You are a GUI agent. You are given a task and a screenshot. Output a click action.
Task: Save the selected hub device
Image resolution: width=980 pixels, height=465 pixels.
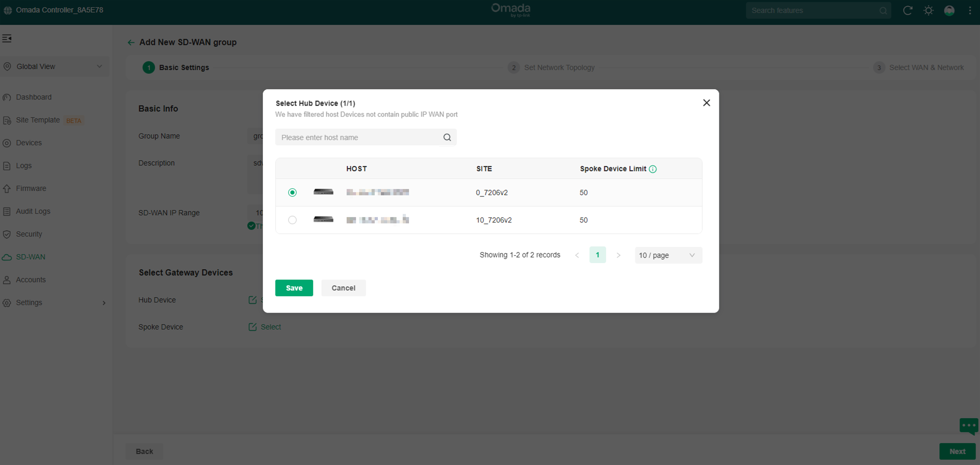294,288
